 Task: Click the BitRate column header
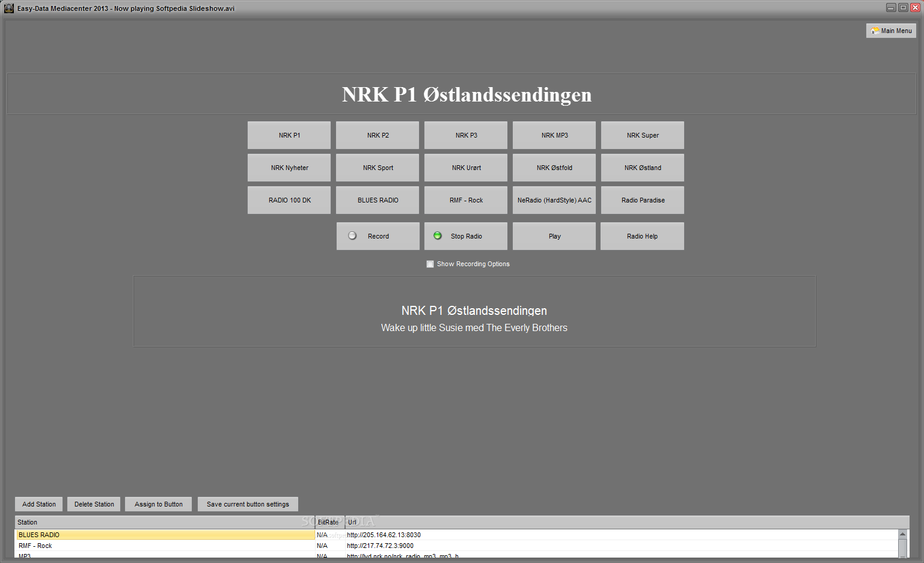[x=329, y=522]
